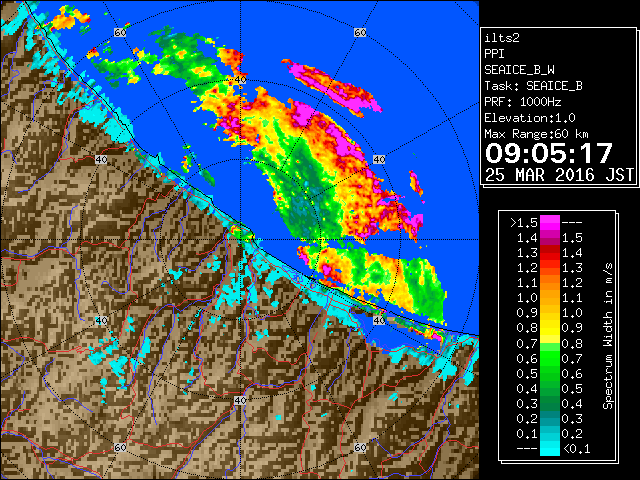
Task: Click the Task: SEAICE_B line
Action: pyautogui.click(x=533, y=86)
